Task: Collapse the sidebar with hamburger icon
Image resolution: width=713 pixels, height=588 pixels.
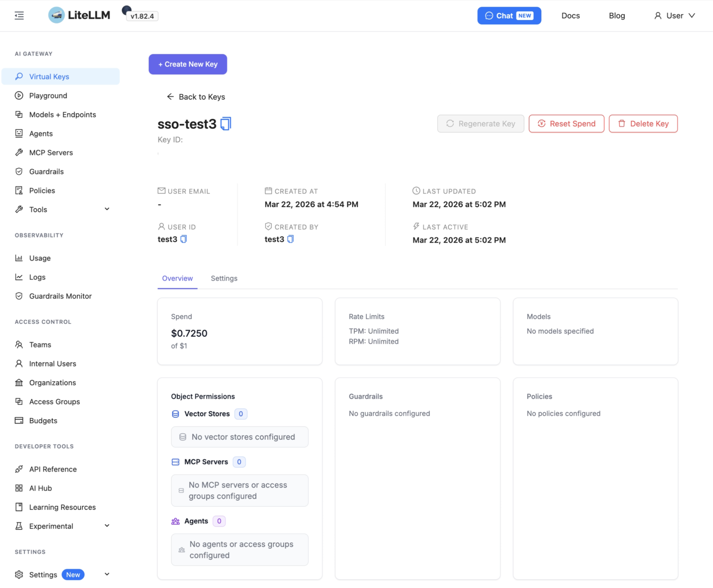Action: click(x=19, y=16)
